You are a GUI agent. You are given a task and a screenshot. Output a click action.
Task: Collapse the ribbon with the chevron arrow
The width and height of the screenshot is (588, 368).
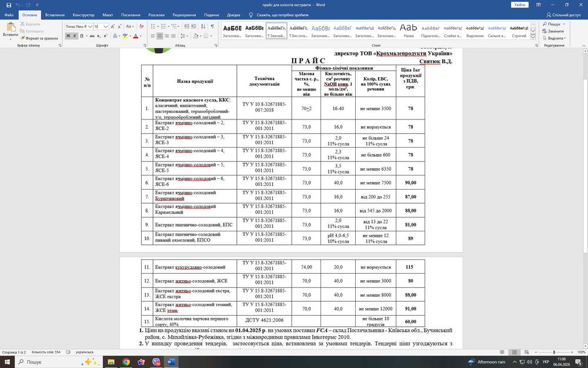[x=584, y=45]
